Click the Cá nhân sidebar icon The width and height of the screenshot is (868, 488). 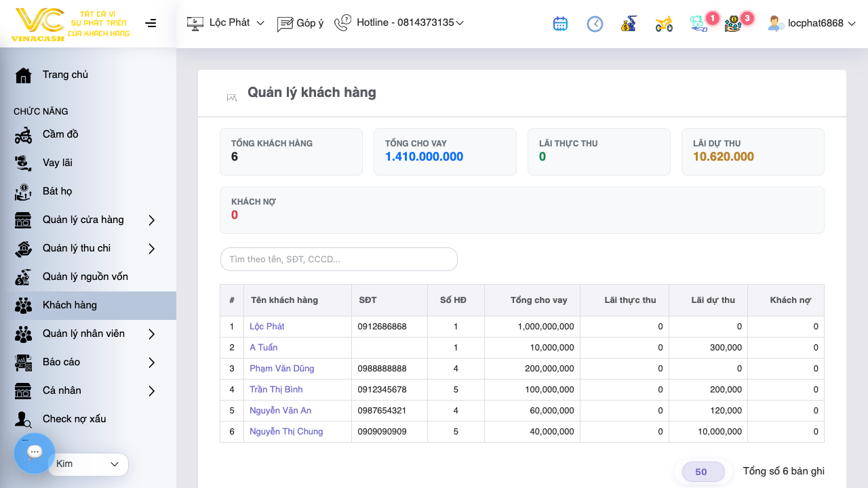(24, 390)
